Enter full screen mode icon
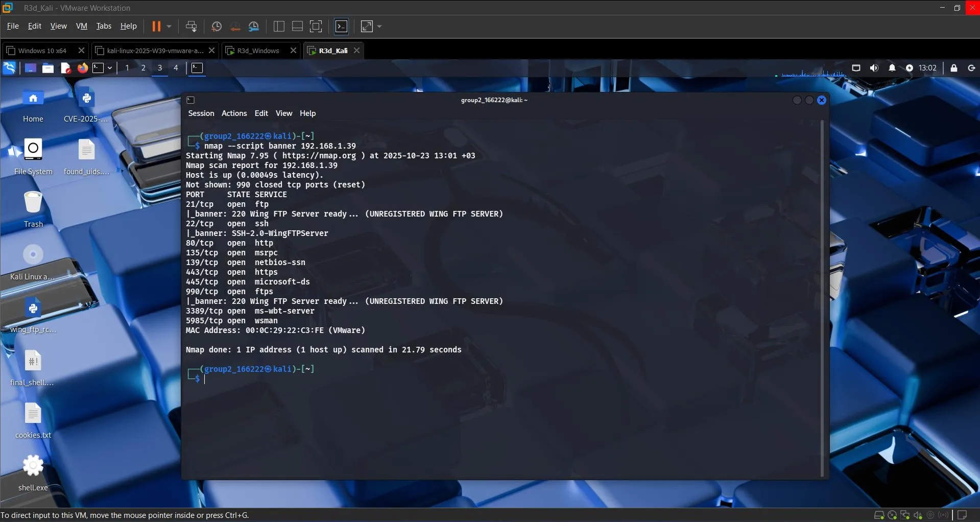980x522 pixels. [x=316, y=26]
